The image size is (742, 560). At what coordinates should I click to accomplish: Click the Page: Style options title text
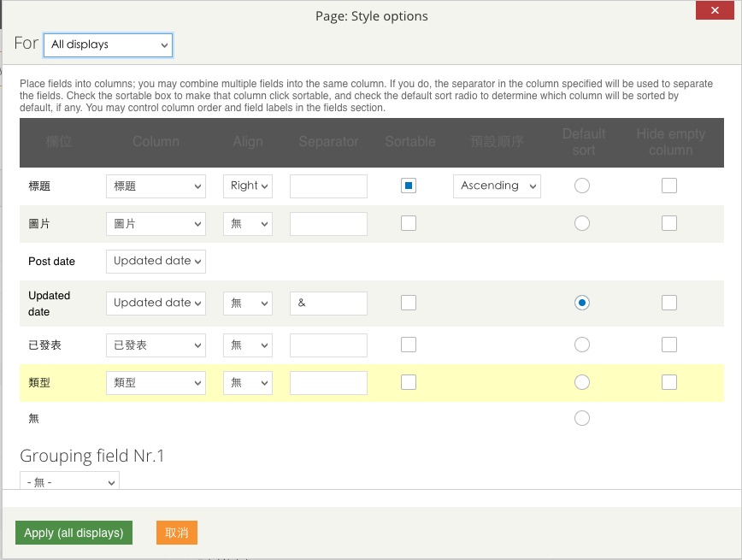pyautogui.click(x=372, y=16)
